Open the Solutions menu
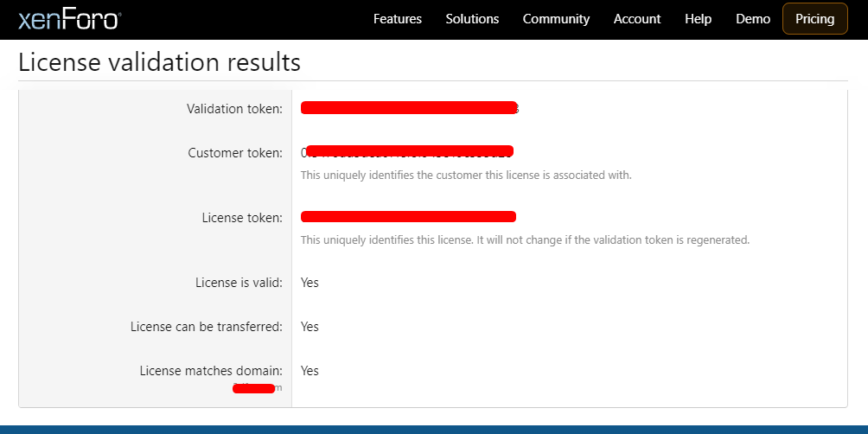The image size is (868, 434). (472, 19)
